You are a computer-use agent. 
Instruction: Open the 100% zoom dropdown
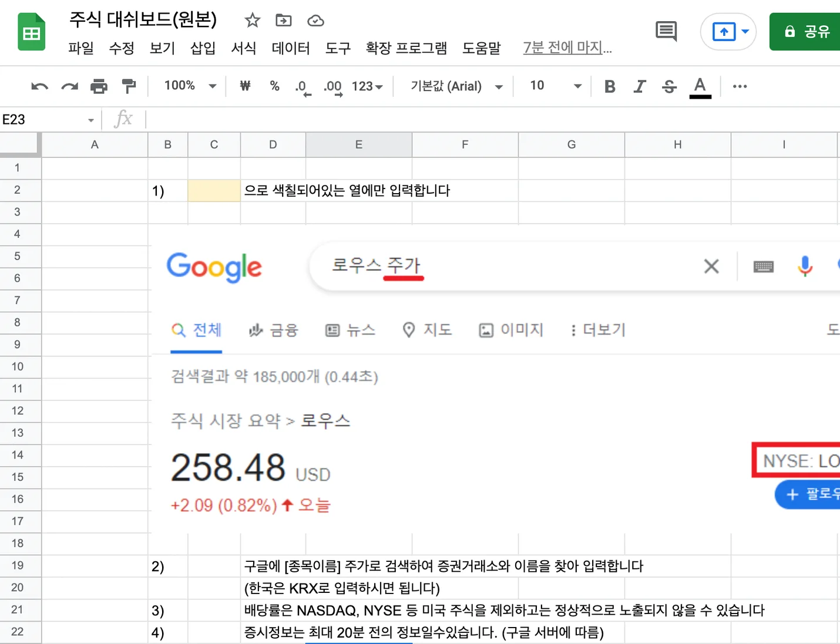point(190,86)
